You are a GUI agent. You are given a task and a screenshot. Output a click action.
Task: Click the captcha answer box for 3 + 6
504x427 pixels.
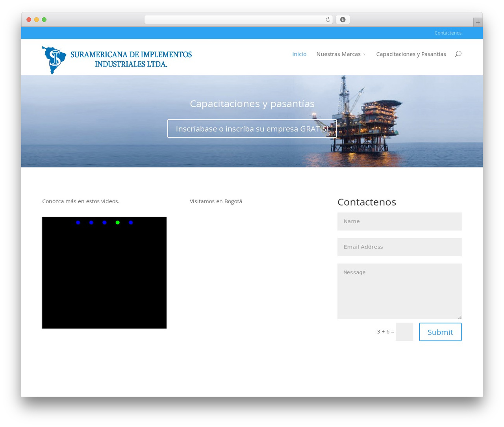(404, 332)
